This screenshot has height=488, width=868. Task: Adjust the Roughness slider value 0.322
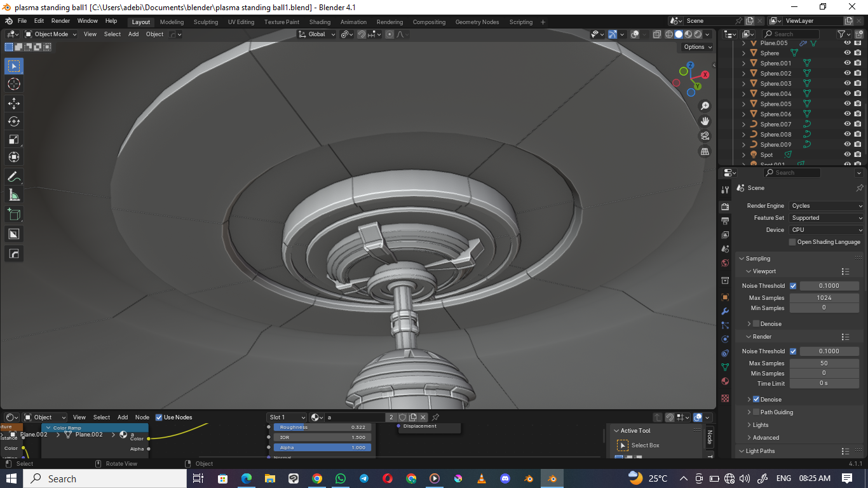322,427
